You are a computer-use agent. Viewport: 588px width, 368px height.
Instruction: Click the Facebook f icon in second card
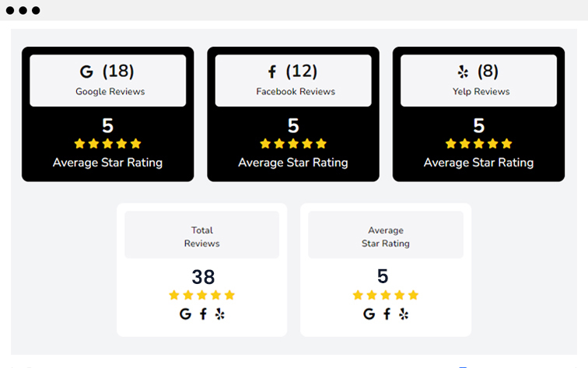[x=272, y=72]
